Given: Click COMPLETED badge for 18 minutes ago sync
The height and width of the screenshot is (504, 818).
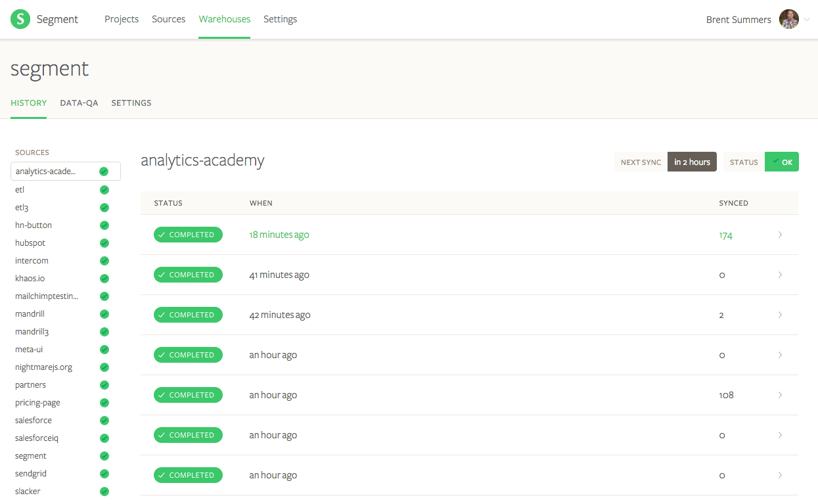Looking at the screenshot, I should coord(188,235).
